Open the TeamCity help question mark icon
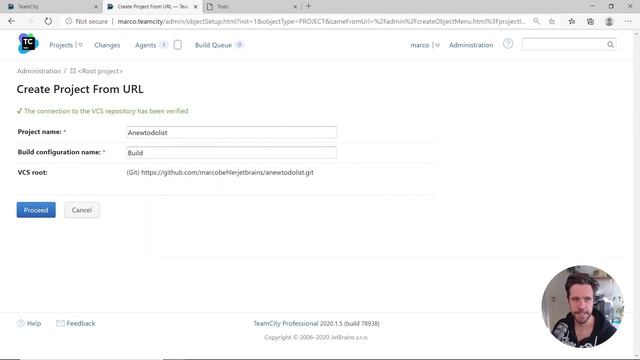Viewport: 640px width, 360px height. [x=508, y=44]
